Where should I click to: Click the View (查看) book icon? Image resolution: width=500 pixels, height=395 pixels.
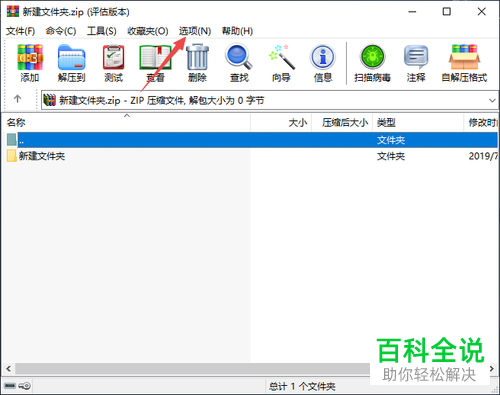(x=155, y=57)
